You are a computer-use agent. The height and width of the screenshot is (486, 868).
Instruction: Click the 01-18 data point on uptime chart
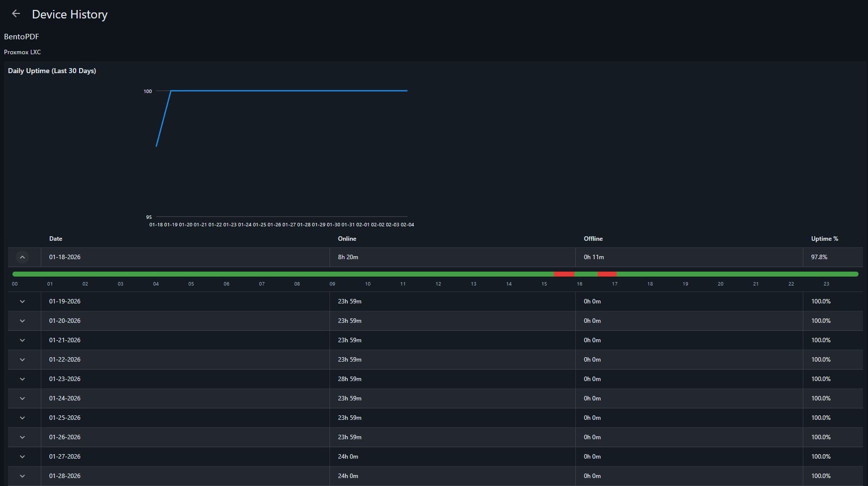pyautogui.click(x=156, y=146)
